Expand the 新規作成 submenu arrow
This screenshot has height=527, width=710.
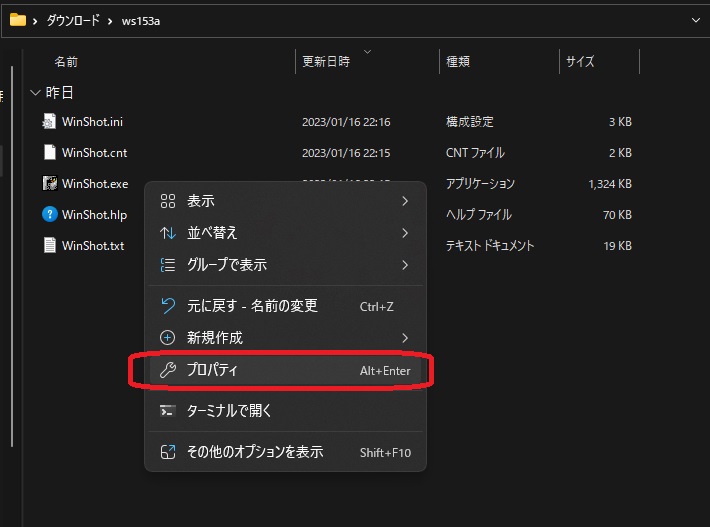[405, 338]
